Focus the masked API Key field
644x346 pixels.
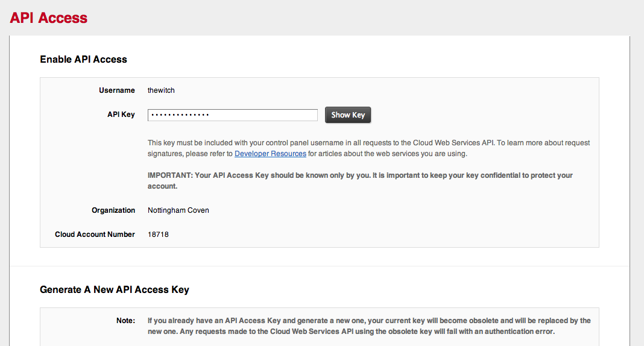[232, 115]
